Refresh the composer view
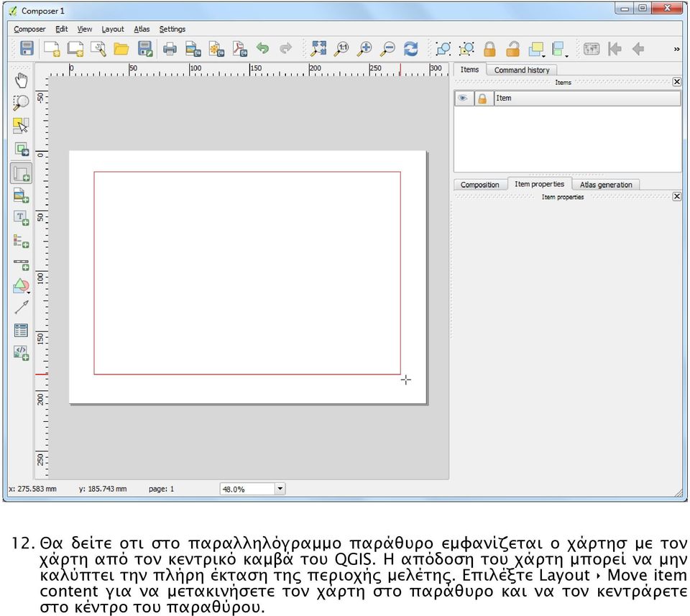Viewport: 690px width, 616px height. pos(411,48)
